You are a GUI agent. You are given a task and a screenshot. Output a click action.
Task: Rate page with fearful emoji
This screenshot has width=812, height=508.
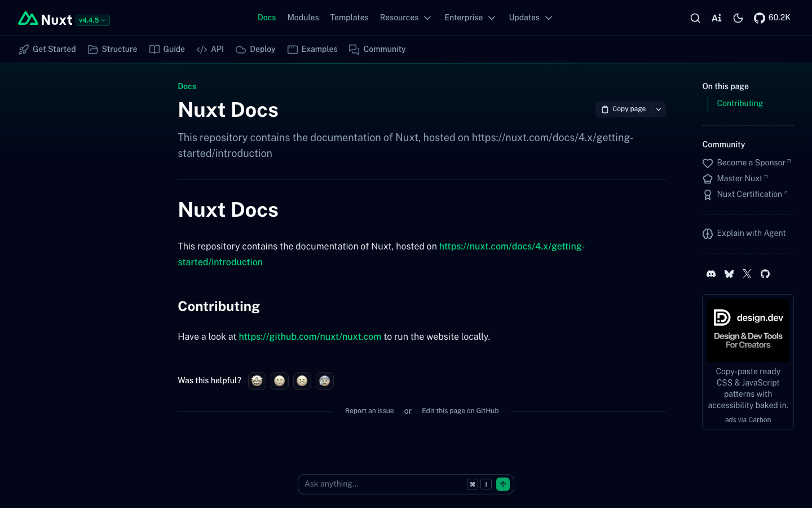[325, 381]
